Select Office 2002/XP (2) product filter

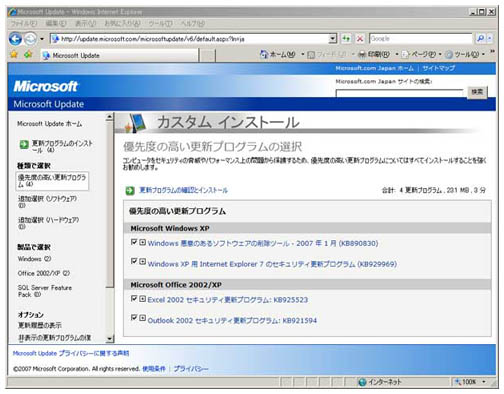point(44,273)
